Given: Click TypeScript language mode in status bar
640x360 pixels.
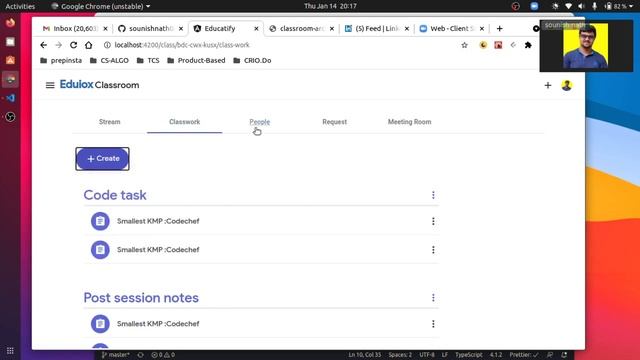Looking at the screenshot, I should coord(469,355).
